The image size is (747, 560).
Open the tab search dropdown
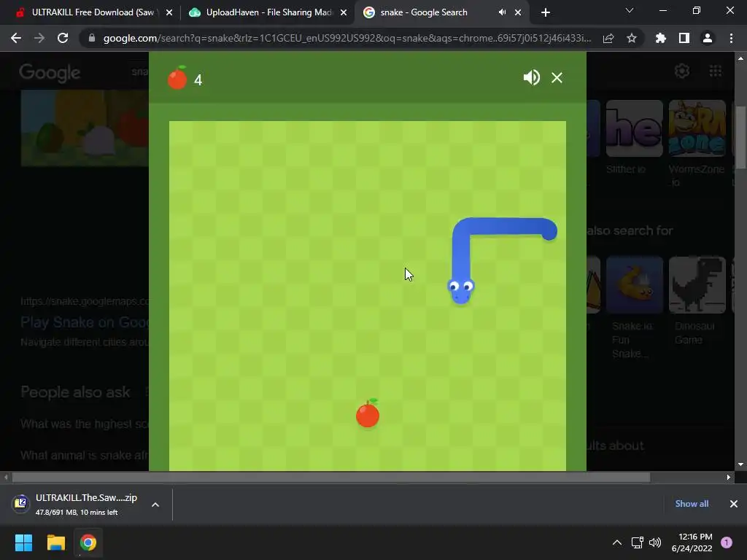pos(630,10)
